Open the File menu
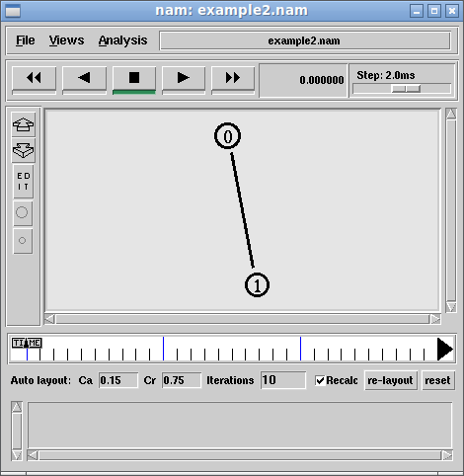This screenshot has height=476, width=464. click(26, 40)
